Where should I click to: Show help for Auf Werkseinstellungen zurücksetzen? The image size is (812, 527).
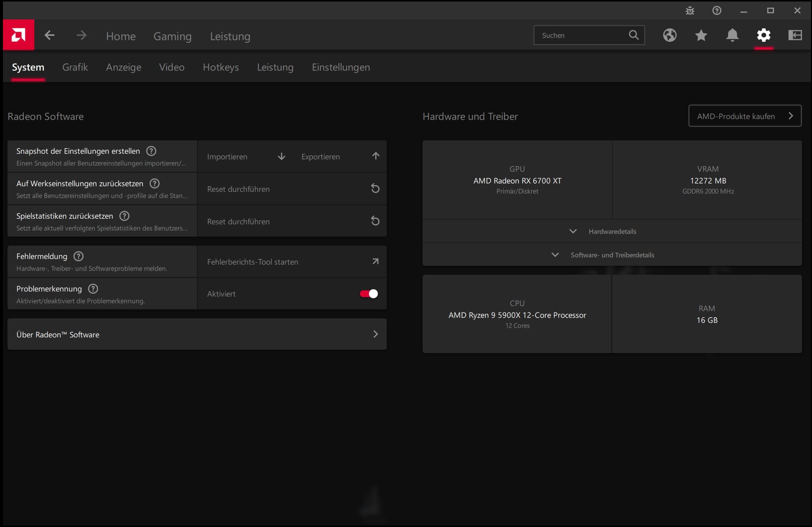click(154, 184)
